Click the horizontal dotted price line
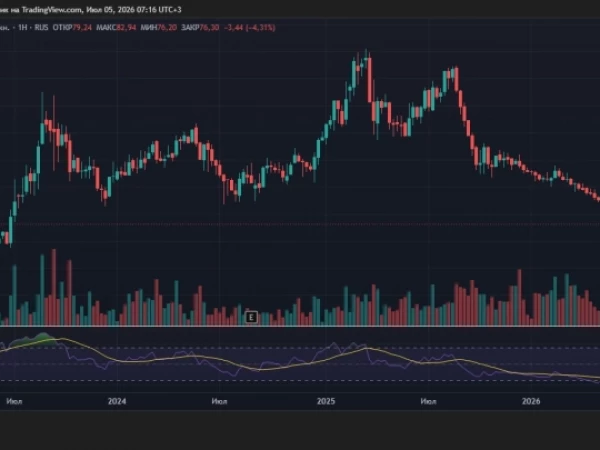600x450 pixels. coord(300,224)
